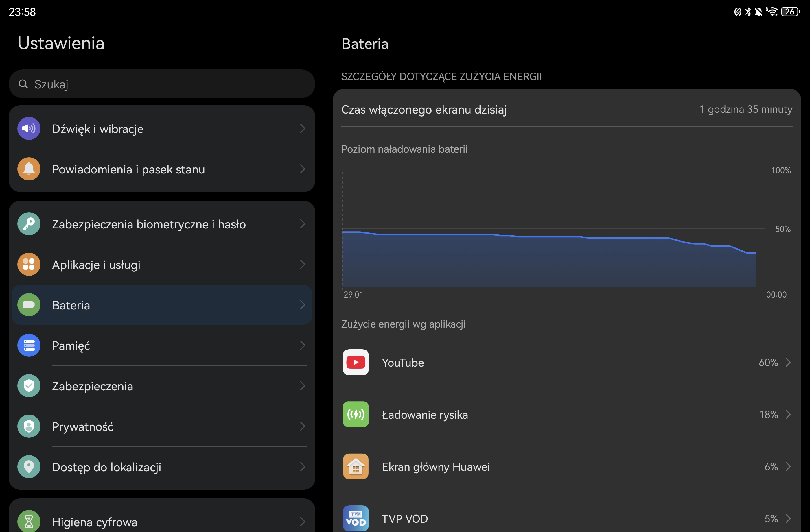Screen dimensions: 810x532
Task: Tap the YouTube app icon
Action: click(356, 362)
